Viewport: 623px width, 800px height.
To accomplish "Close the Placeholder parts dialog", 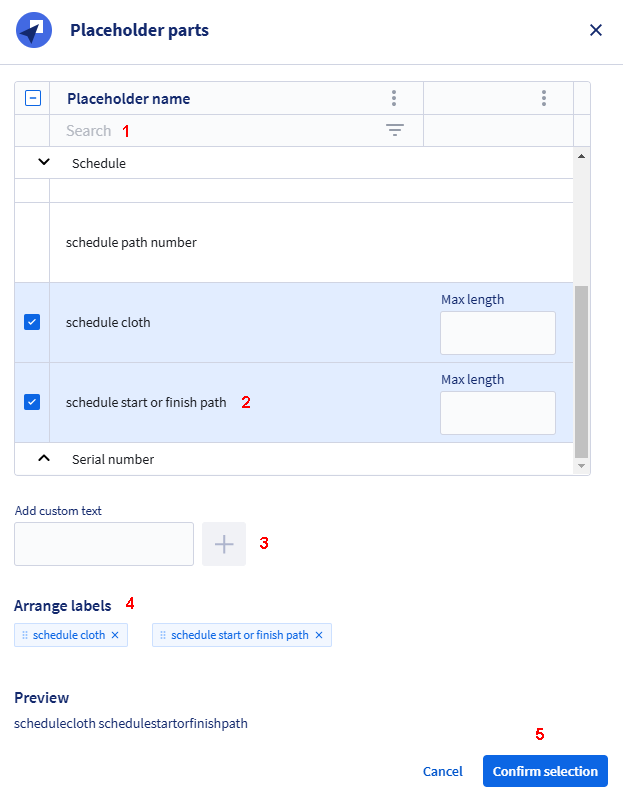I will click(595, 30).
